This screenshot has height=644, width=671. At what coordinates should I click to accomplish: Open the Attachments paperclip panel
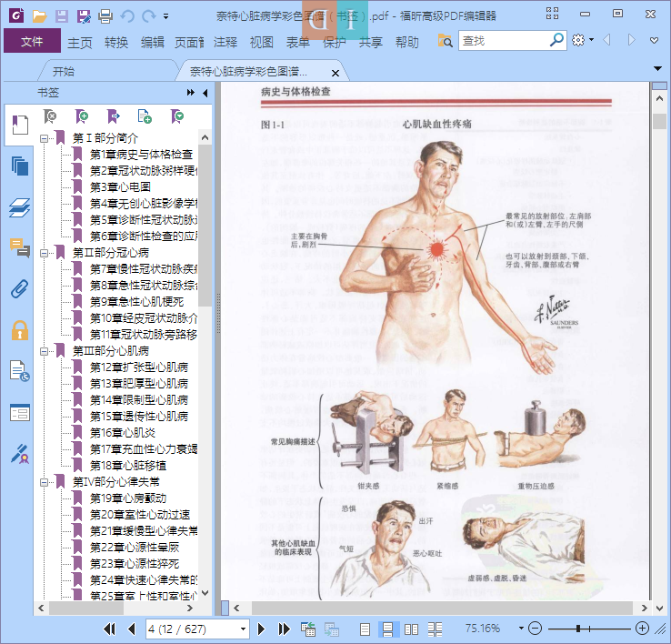tap(20, 289)
